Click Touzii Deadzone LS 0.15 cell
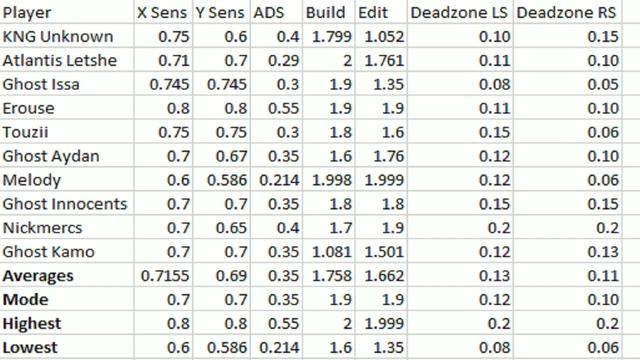640x360 pixels. click(460, 132)
